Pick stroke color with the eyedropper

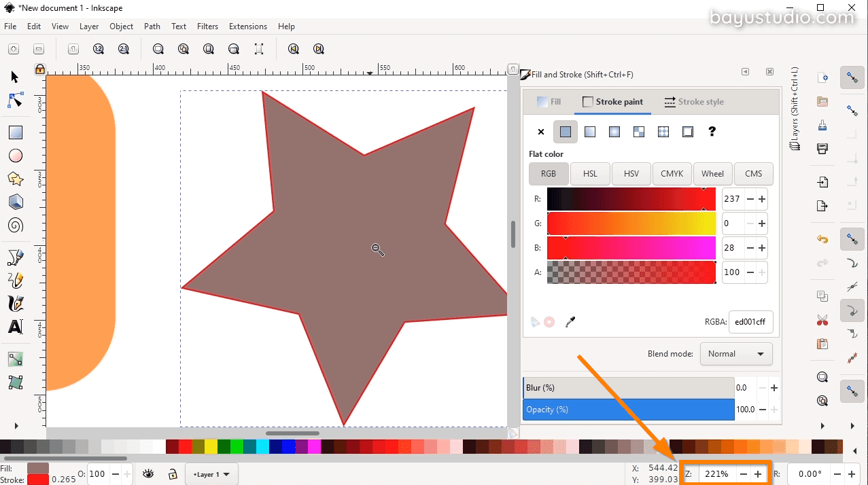(x=571, y=321)
